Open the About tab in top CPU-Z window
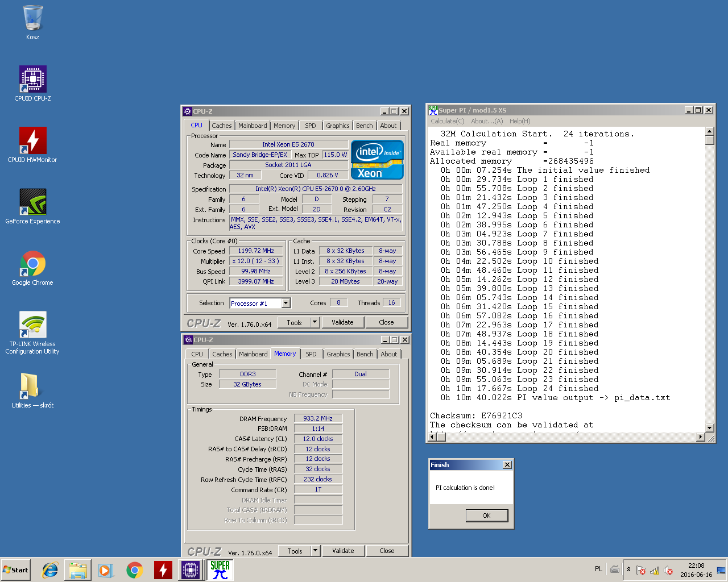728x582 pixels. coord(388,126)
